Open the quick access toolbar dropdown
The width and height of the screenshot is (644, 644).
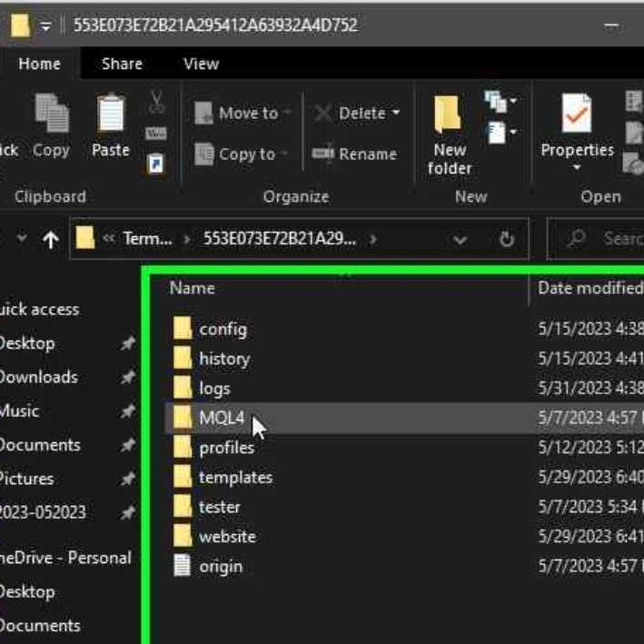46,27
